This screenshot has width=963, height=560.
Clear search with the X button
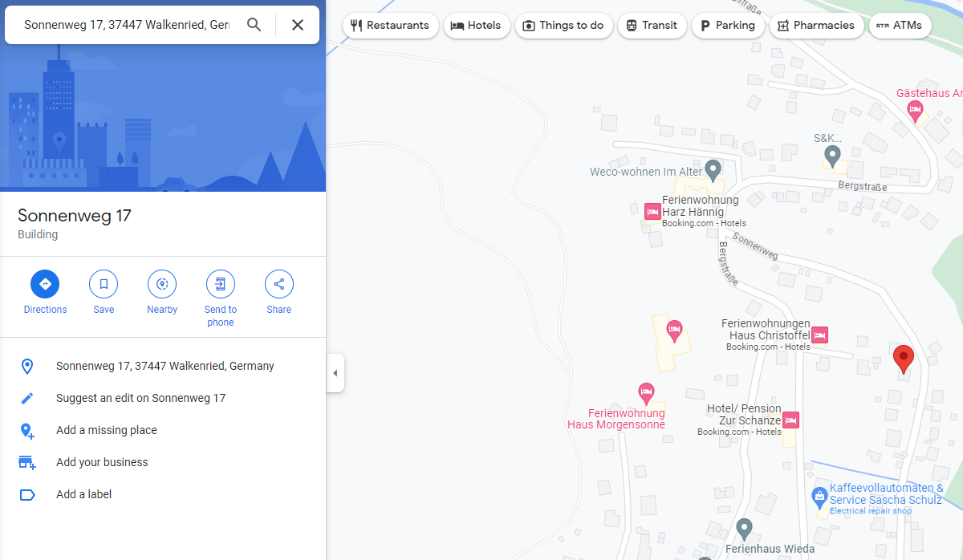pyautogui.click(x=298, y=25)
